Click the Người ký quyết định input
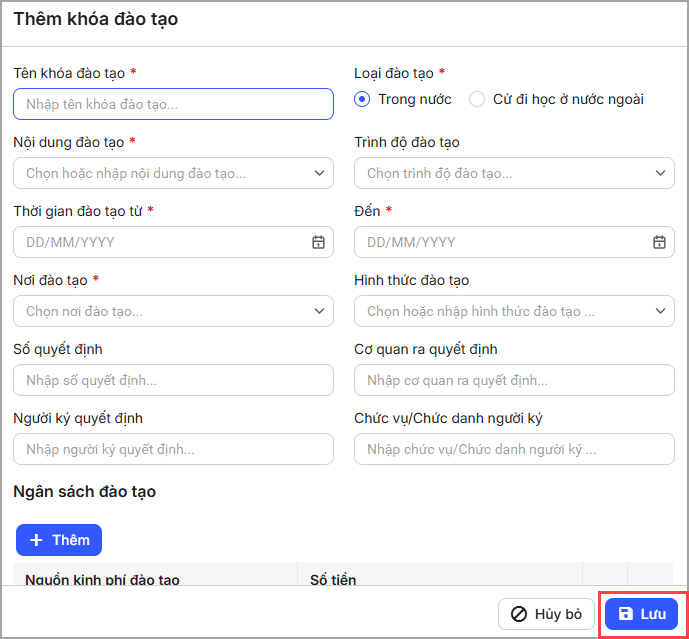 pos(173,449)
